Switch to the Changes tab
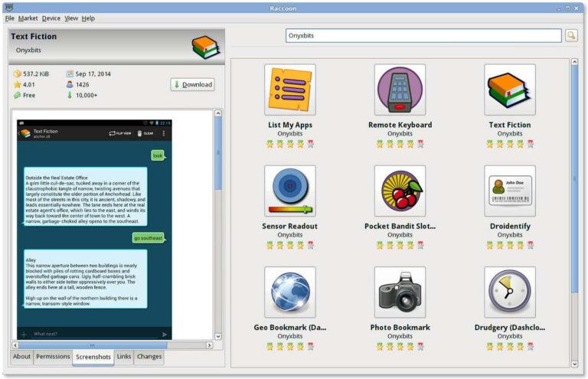 (149, 357)
